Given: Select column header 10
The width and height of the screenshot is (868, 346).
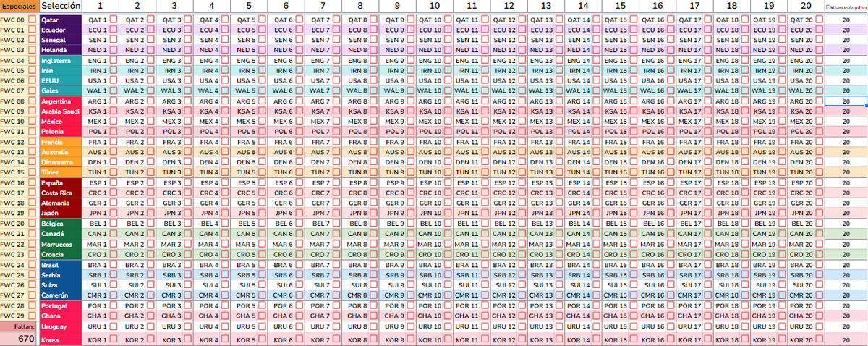Looking at the screenshot, I should pos(435,7).
